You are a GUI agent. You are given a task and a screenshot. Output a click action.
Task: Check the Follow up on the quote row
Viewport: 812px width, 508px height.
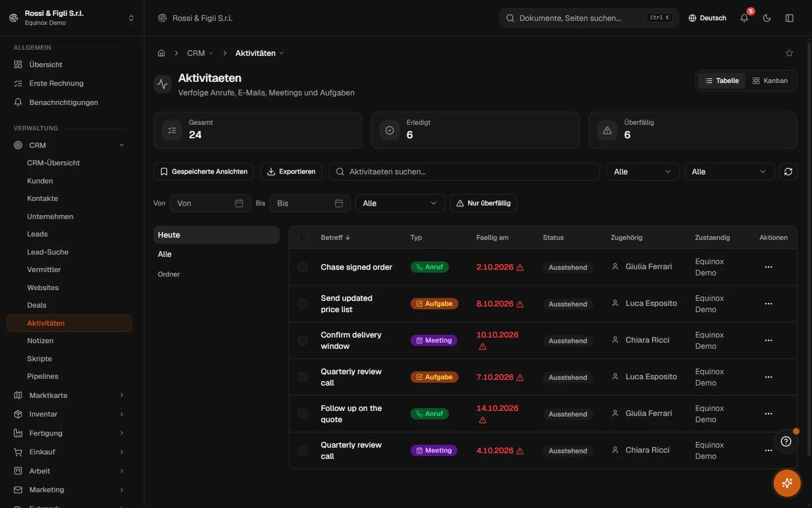click(x=303, y=414)
